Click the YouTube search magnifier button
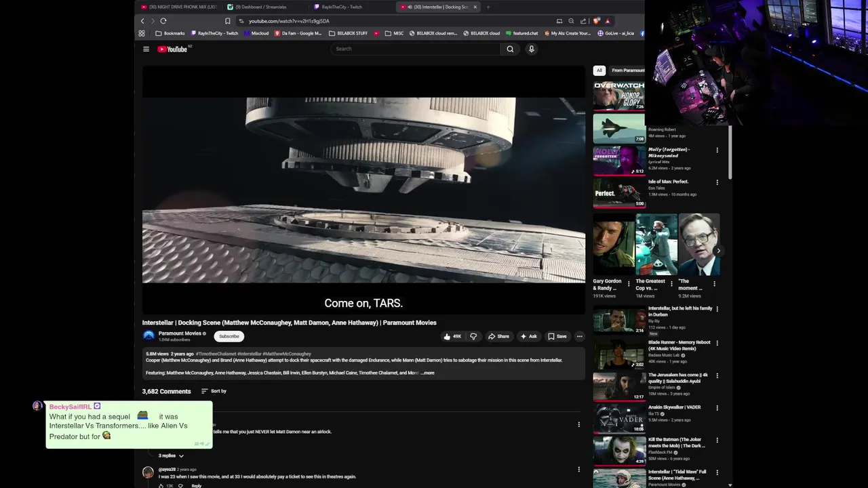Screen dimensions: 868x488 pyautogui.click(x=510, y=49)
